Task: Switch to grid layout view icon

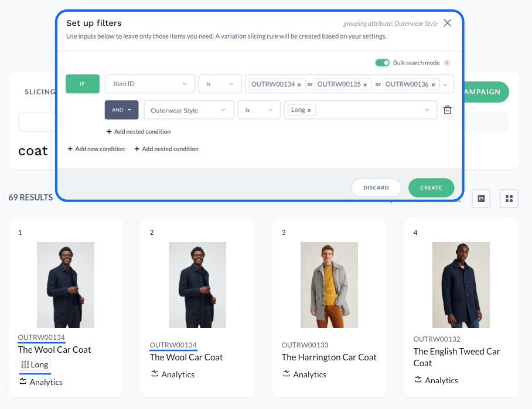Action: coord(509,199)
